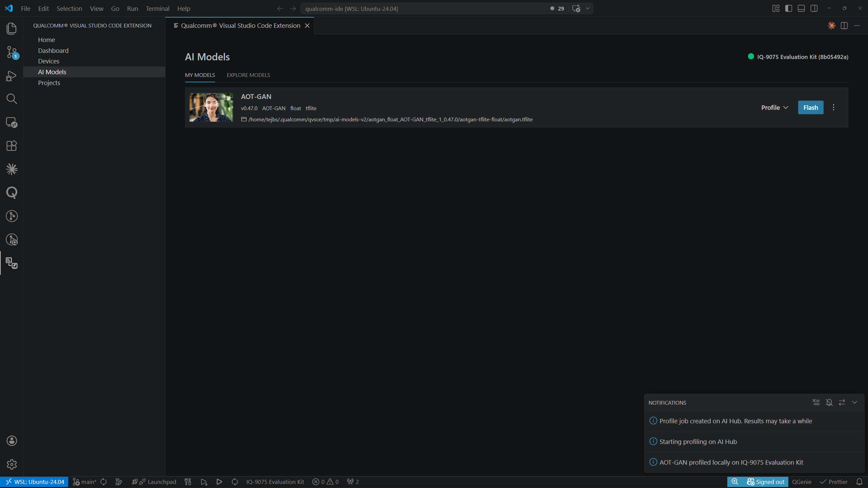This screenshot has width=868, height=488.
Task: Open the GitLens inspect icon
Action: (x=12, y=240)
